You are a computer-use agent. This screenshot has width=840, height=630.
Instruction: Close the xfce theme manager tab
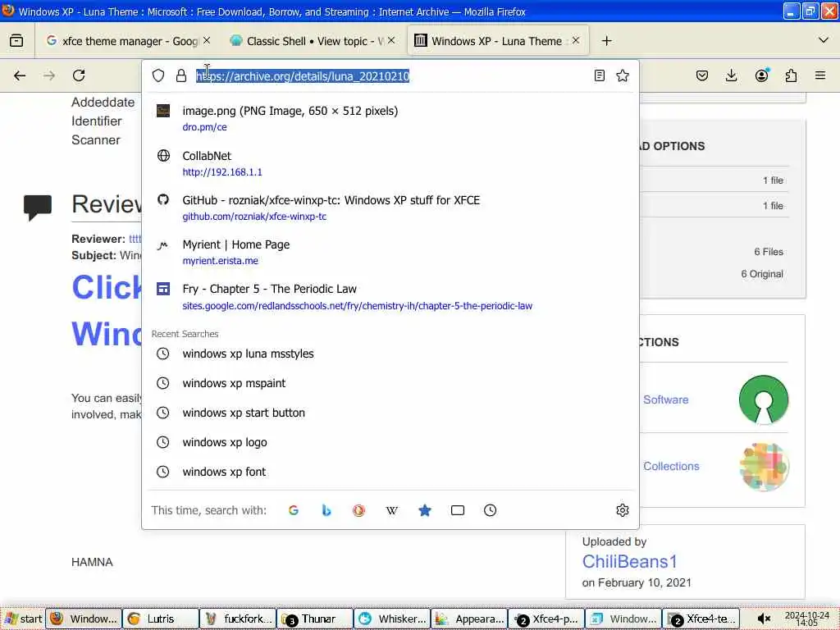207,40
